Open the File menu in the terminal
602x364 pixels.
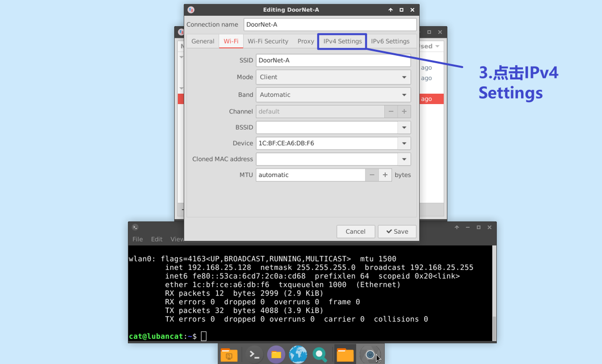(x=137, y=239)
